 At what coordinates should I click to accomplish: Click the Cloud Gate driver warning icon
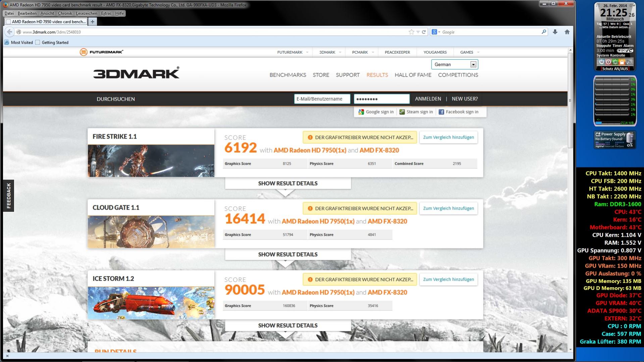tap(310, 208)
